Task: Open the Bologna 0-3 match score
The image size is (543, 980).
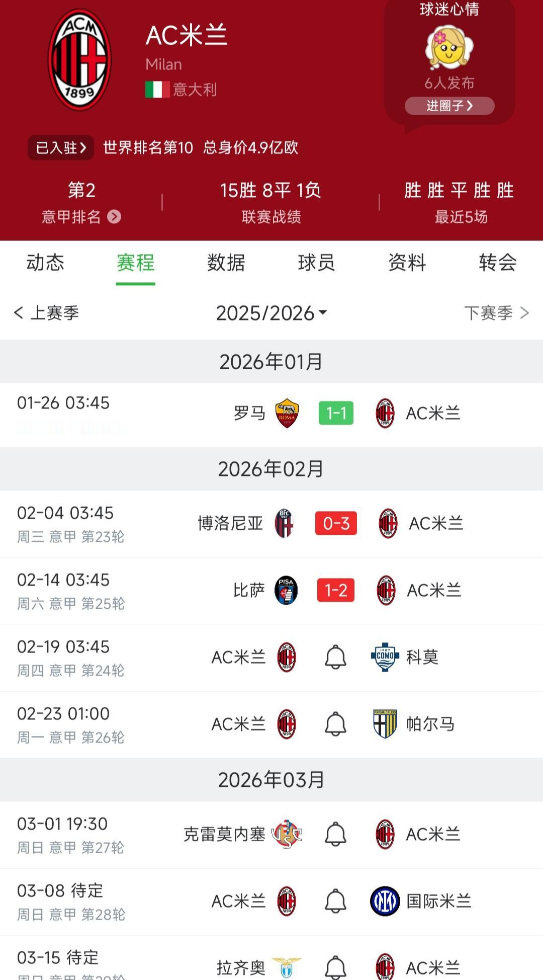Action: (x=336, y=523)
